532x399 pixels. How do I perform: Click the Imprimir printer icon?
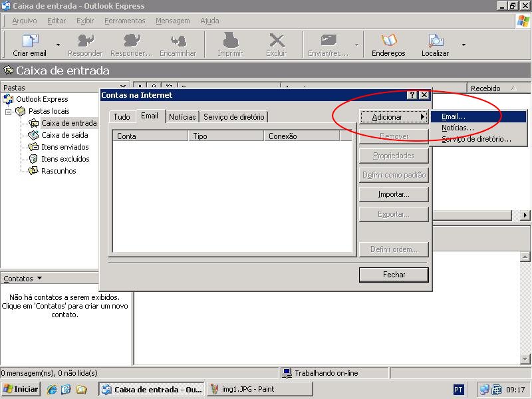point(231,40)
